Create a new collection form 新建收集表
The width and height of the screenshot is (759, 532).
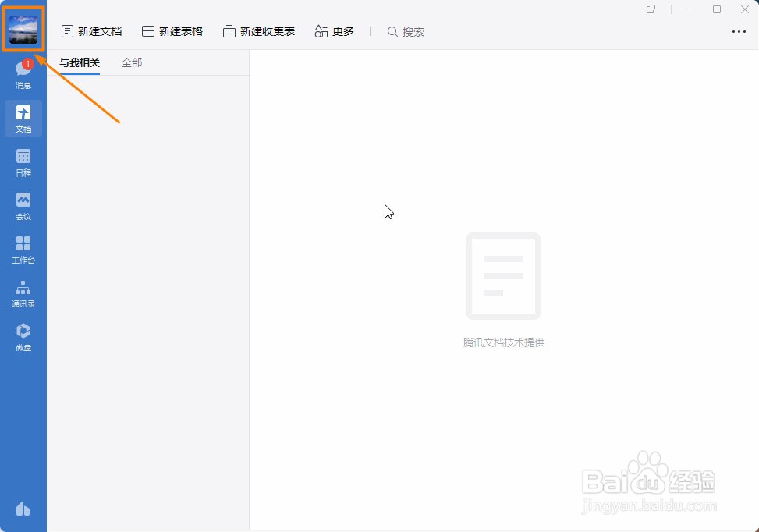pyautogui.click(x=258, y=31)
